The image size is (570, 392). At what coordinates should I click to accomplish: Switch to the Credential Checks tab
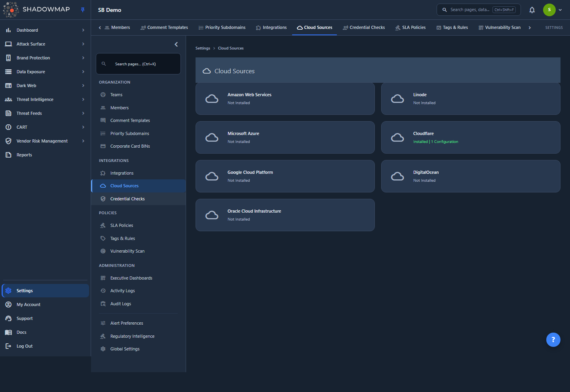pos(364,27)
